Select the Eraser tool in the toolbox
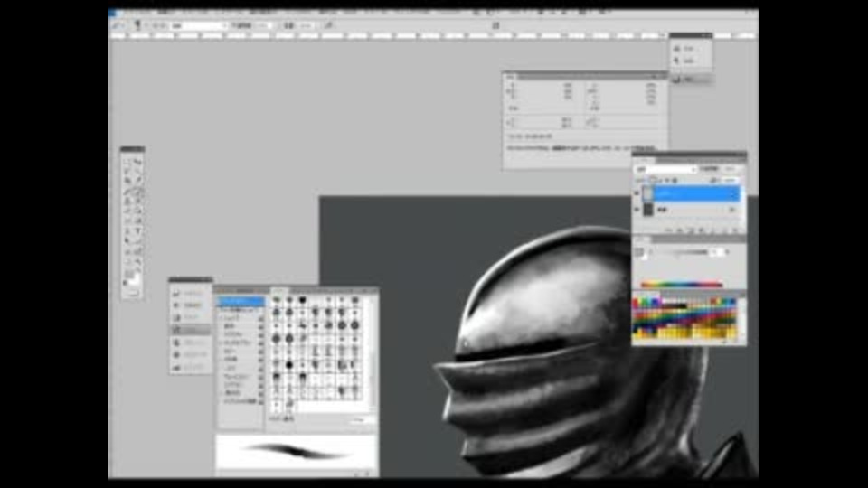Image resolution: width=868 pixels, height=488 pixels. (x=127, y=211)
